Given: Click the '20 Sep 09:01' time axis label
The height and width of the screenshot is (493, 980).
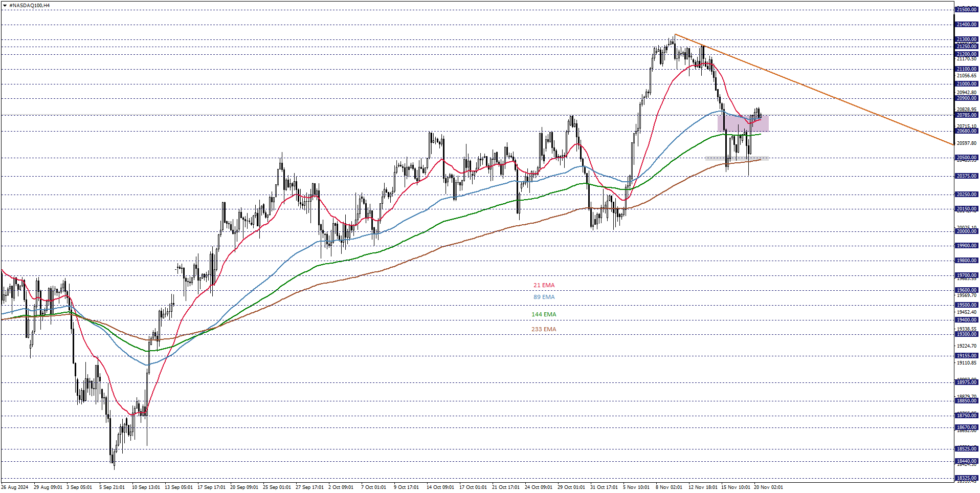Looking at the screenshot, I should [x=244, y=487].
